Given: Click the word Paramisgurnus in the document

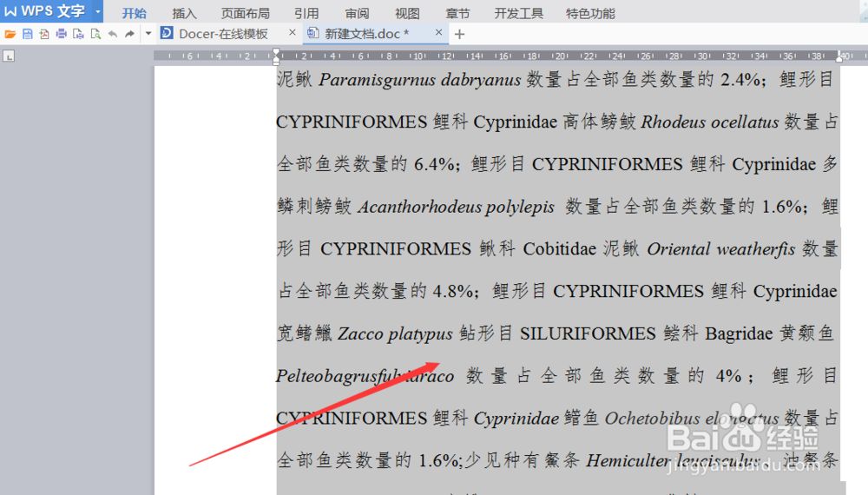Looking at the screenshot, I should (x=378, y=80).
